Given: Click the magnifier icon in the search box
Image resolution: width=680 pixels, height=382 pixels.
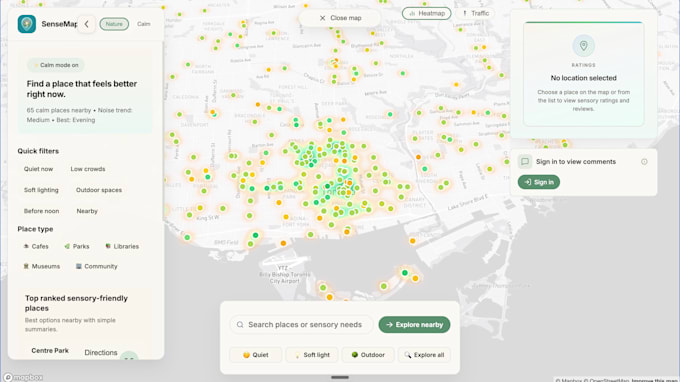Looking at the screenshot, I should (240, 324).
